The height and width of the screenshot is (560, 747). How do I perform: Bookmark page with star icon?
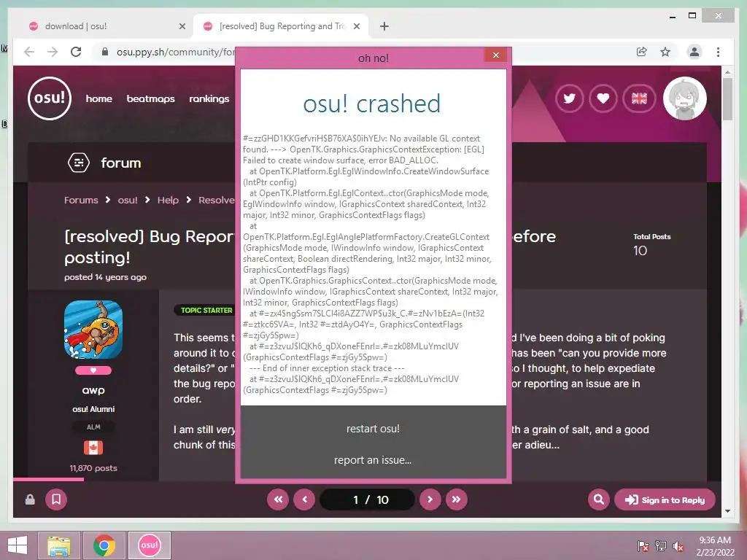665,52
